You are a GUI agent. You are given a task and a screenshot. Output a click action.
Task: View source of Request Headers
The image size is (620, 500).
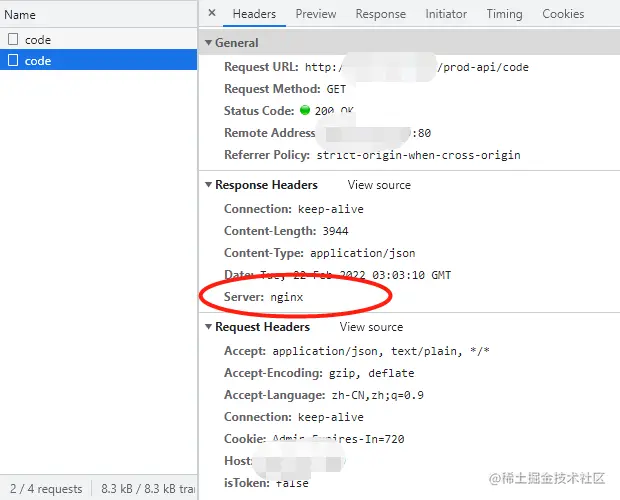pos(371,327)
